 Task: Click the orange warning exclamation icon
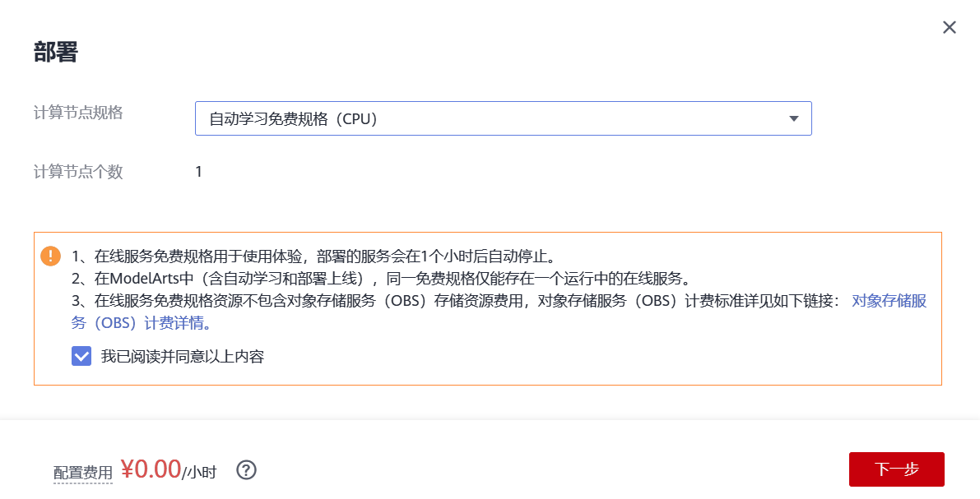[50, 256]
